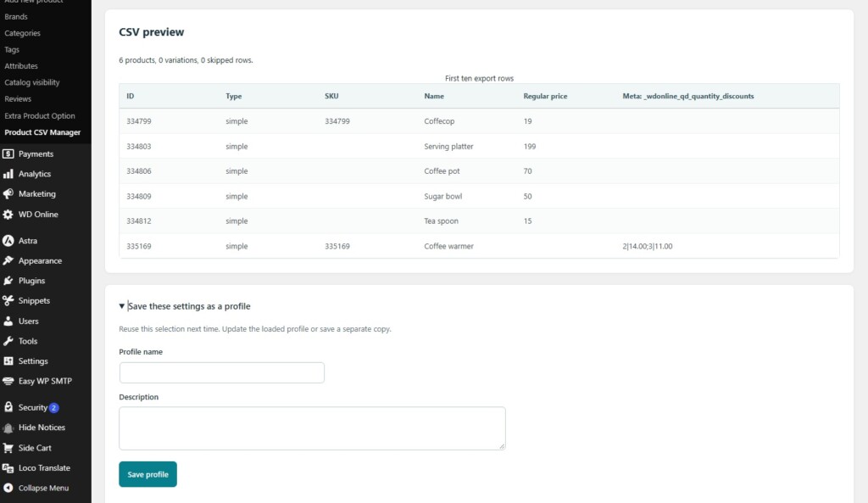Click the Side Cart shopping cart icon
This screenshot has width=868, height=503.
click(x=8, y=448)
